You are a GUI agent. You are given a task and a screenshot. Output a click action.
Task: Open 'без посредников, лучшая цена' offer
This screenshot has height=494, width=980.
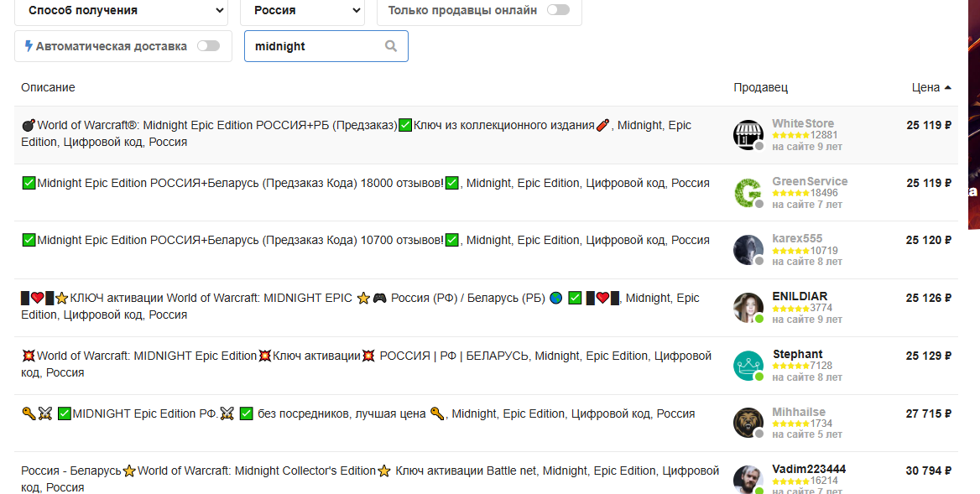358,413
